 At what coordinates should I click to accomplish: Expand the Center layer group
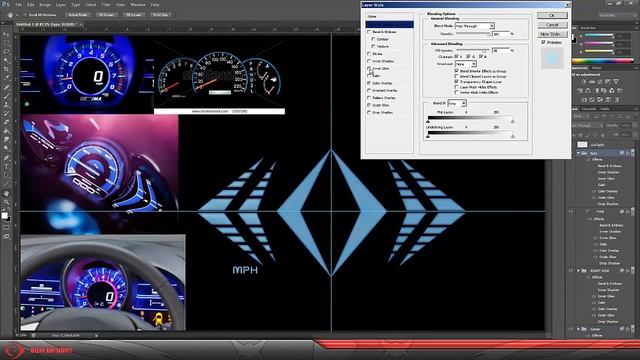point(578,329)
